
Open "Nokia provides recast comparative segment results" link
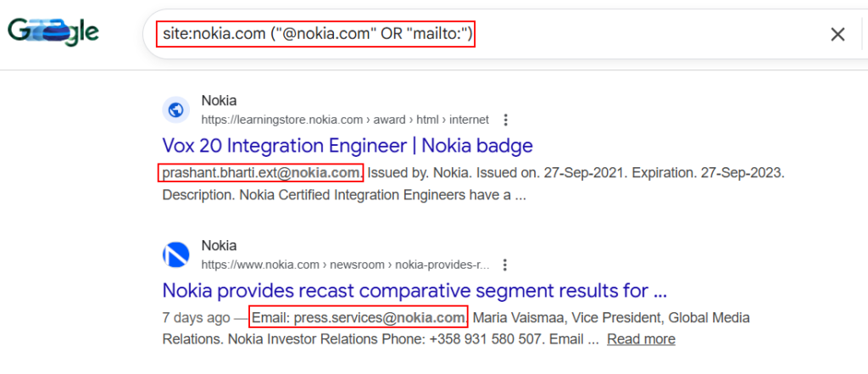(x=415, y=291)
